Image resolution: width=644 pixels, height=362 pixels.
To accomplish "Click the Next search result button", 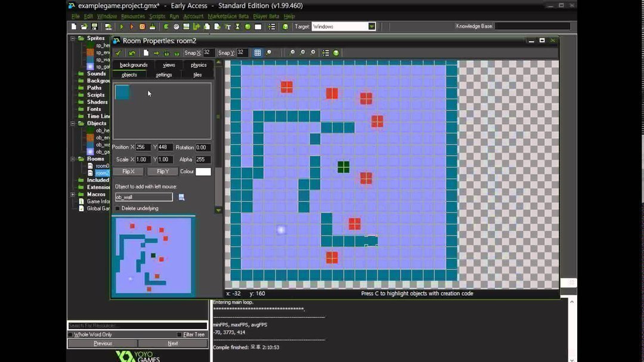I will point(173,344).
